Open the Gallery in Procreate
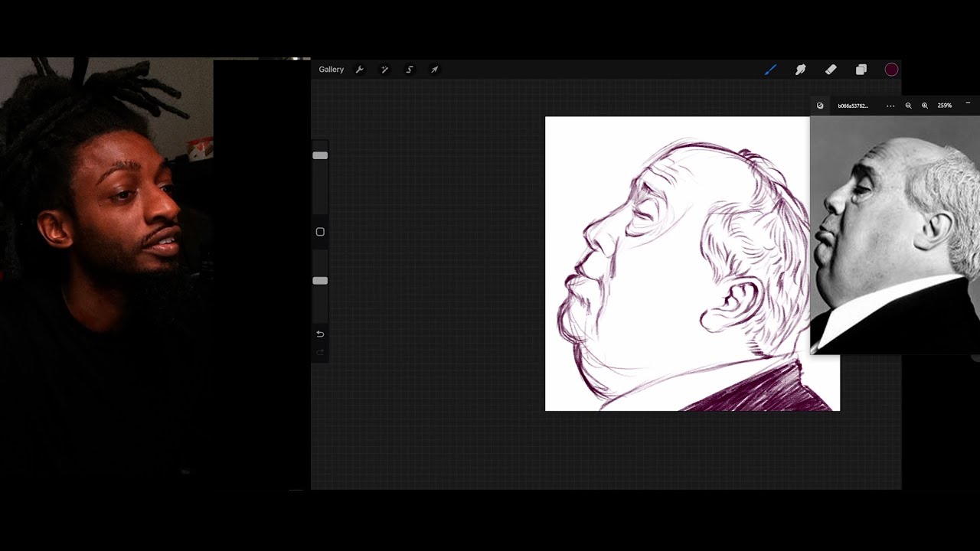Viewport: 980px width, 551px height. (332, 70)
